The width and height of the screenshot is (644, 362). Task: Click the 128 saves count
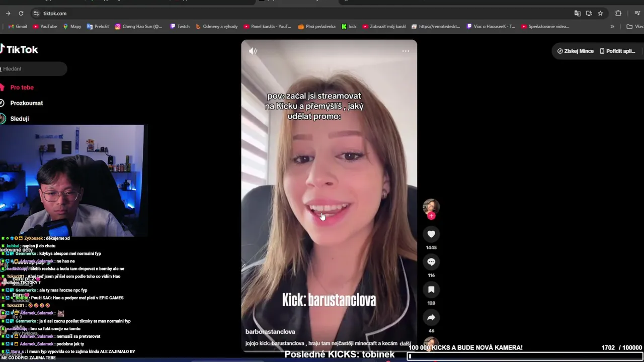pyautogui.click(x=431, y=303)
